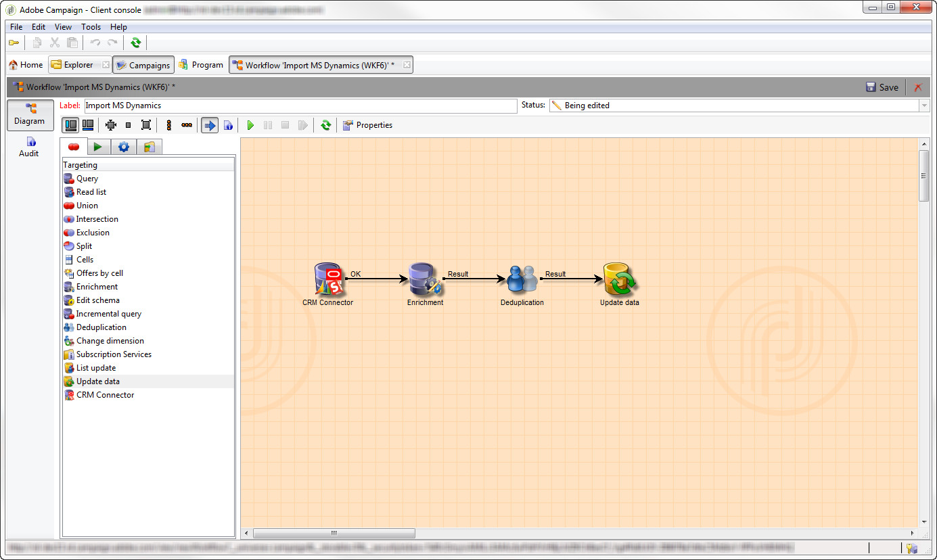Click the status bar icon at bottom right

point(912,549)
